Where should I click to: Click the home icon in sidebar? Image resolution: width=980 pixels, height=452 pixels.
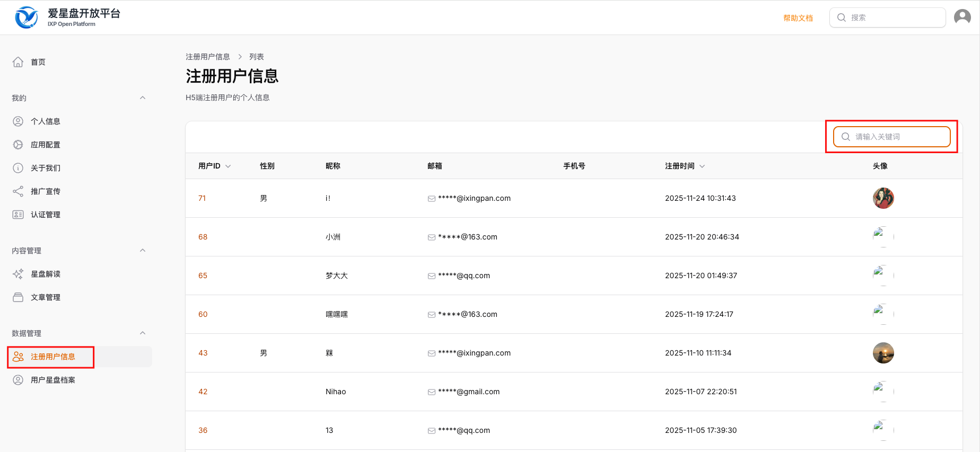pos(18,62)
